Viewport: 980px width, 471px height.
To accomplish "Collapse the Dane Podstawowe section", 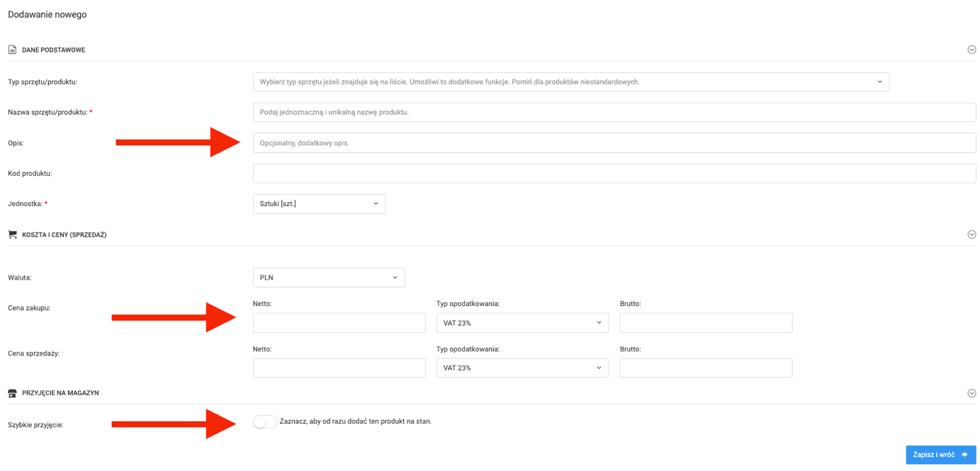I will [971, 50].
